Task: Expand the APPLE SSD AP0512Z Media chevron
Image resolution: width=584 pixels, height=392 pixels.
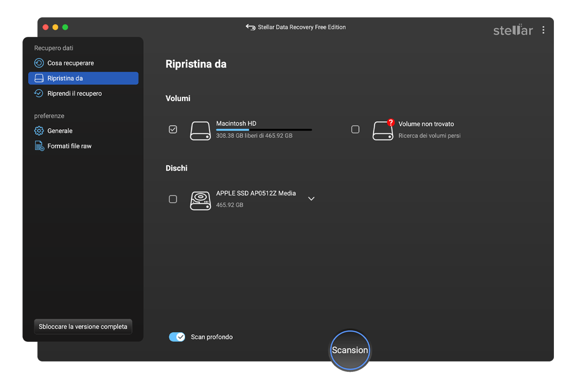Action: (x=311, y=199)
